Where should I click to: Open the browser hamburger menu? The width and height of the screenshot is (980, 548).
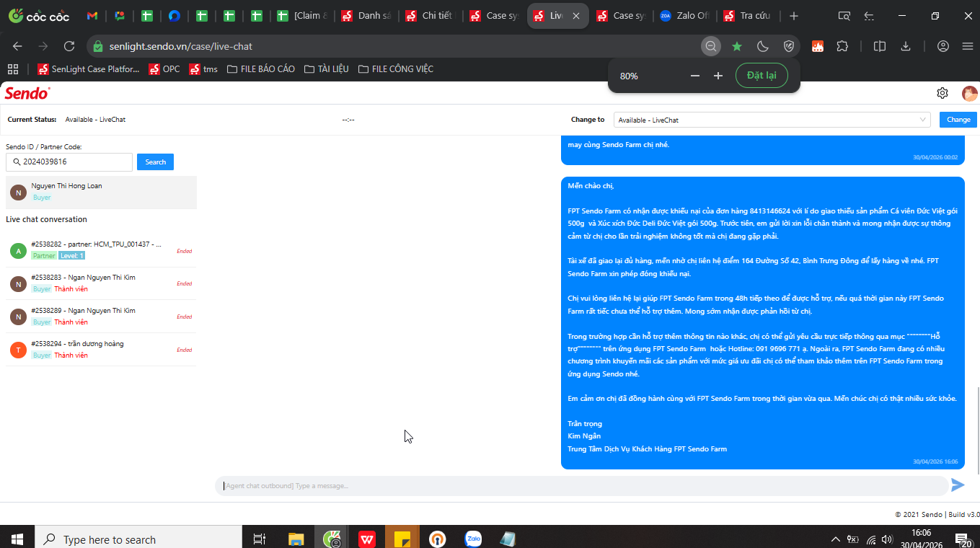point(968,46)
